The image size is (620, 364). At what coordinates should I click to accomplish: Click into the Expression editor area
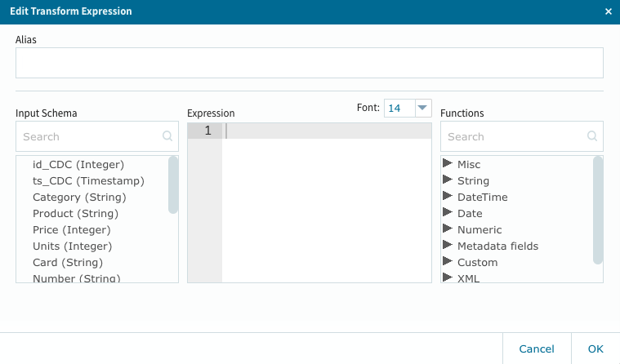tap(327, 204)
